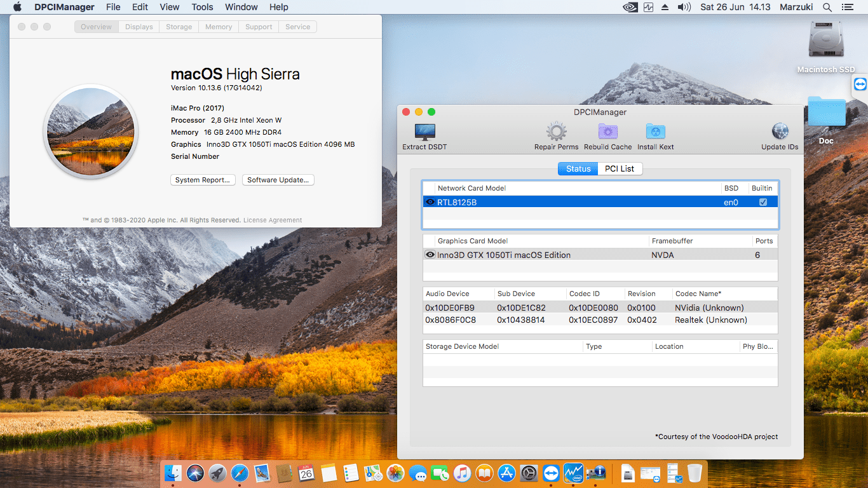This screenshot has width=868, height=488.
Task: Click the Software Update... button
Action: [x=278, y=180]
